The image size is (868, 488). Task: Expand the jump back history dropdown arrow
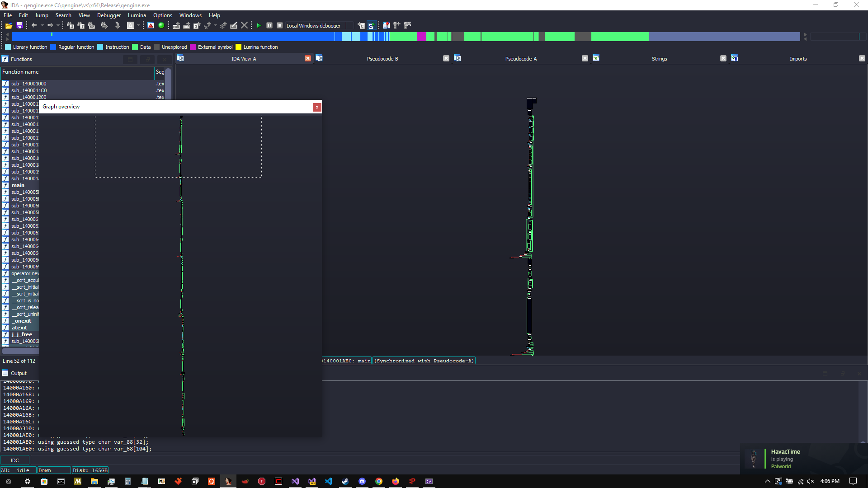[x=42, y=26]
